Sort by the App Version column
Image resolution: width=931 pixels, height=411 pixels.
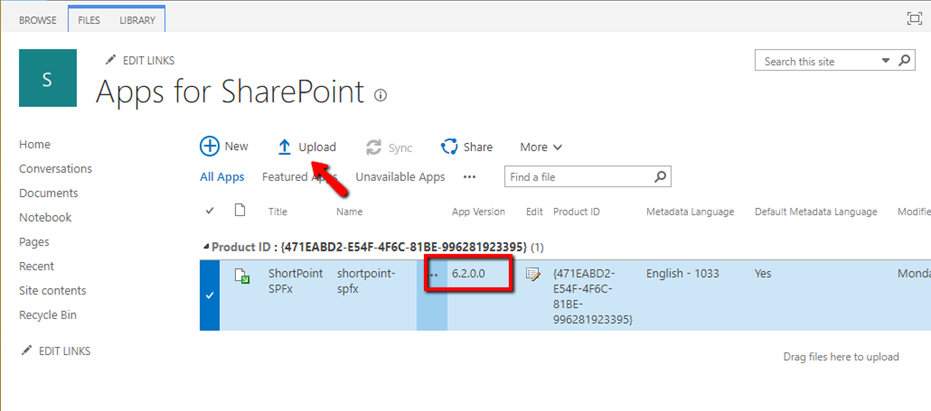[479, 211]
